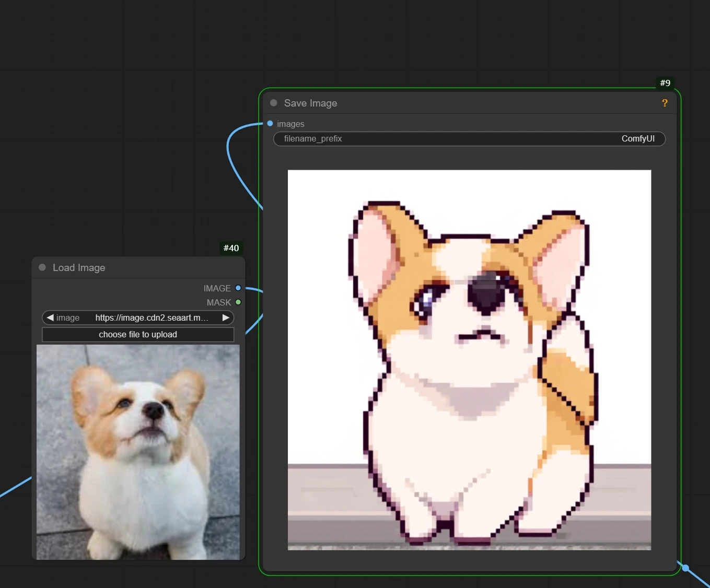Click the blue images input port
Viewport: 710px width, 588px height.
coord(270,124)
